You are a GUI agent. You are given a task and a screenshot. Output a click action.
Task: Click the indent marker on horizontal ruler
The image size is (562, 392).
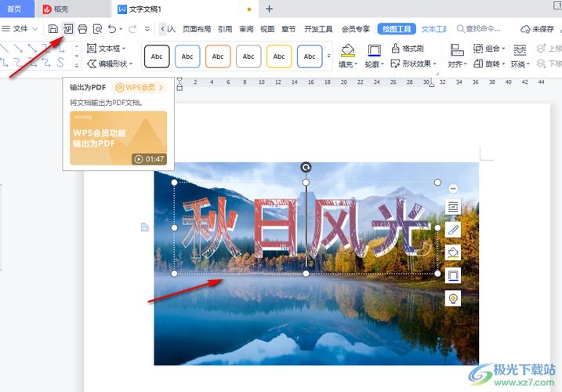pos(179,84)
